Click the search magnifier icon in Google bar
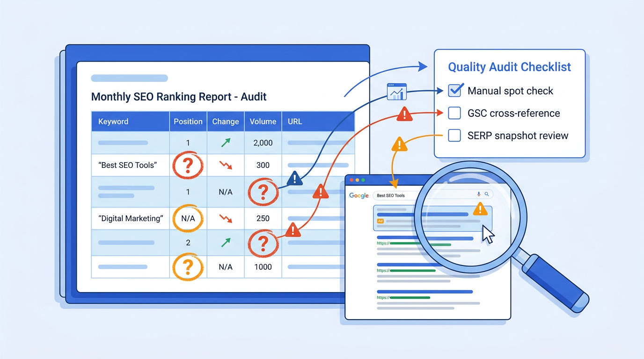Viewport: 644px width, 359px height. (x=487, y=194)
